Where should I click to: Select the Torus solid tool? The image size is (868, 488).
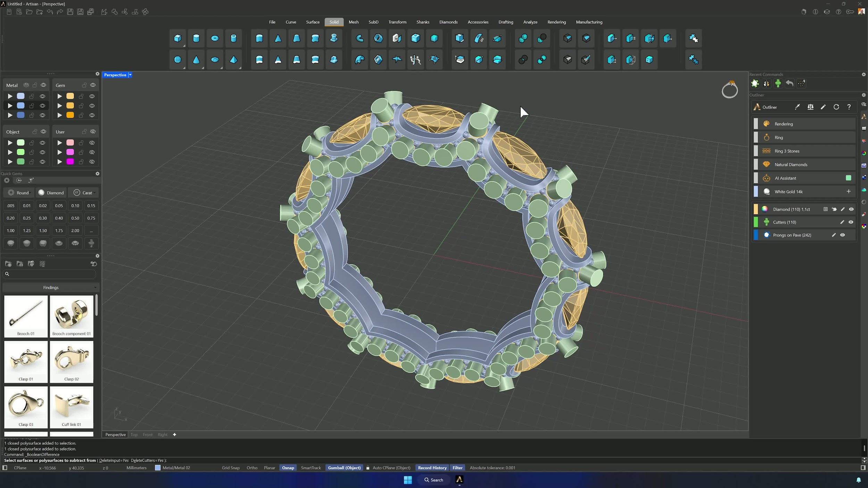tap(215, 38)
